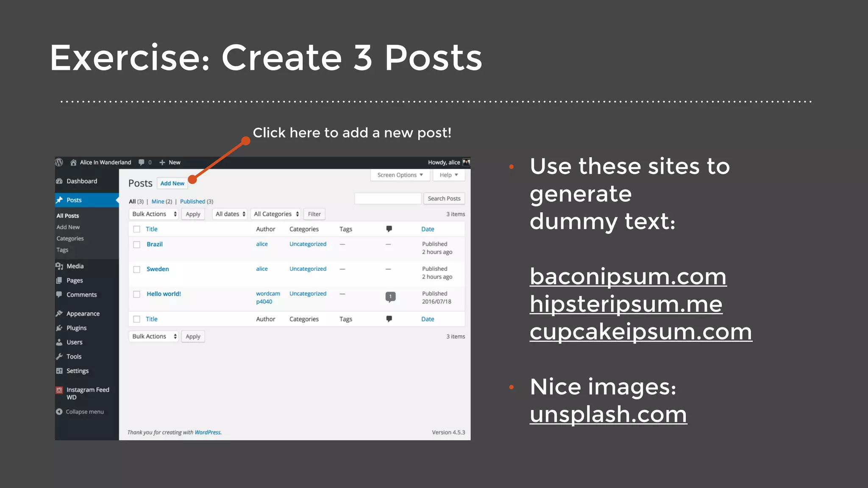Click the Media icon in sidebar
868x488 pixels.
(x=59, y=266)
